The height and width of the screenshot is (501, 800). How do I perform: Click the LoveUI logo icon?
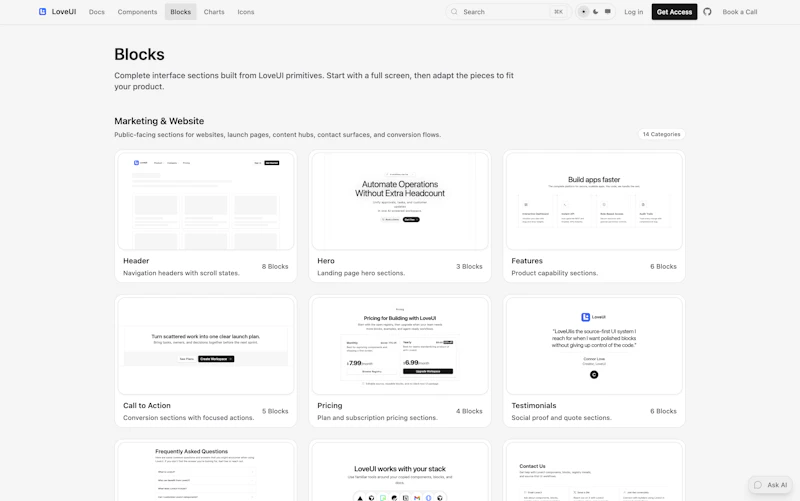click(x=42, y=12)
